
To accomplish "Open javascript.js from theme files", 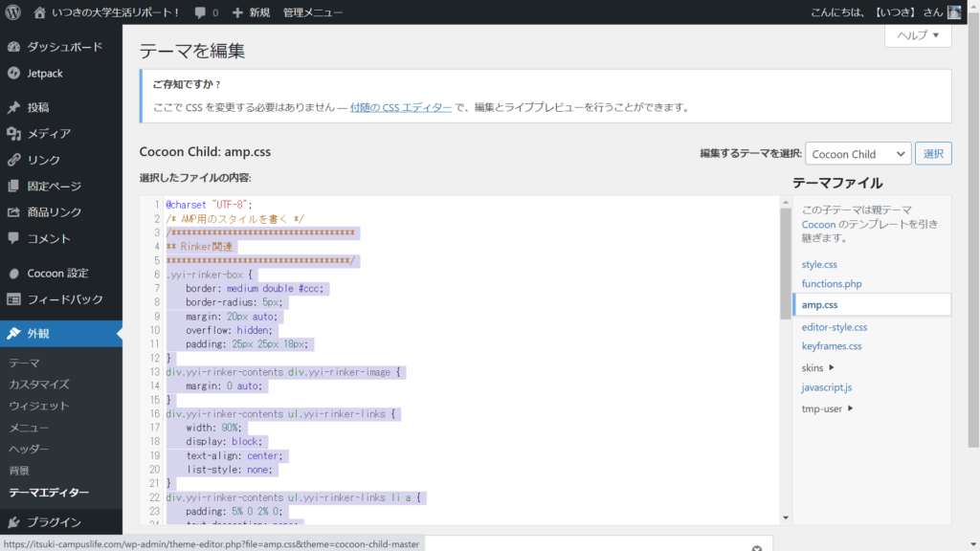I will (x=827, y=387).
